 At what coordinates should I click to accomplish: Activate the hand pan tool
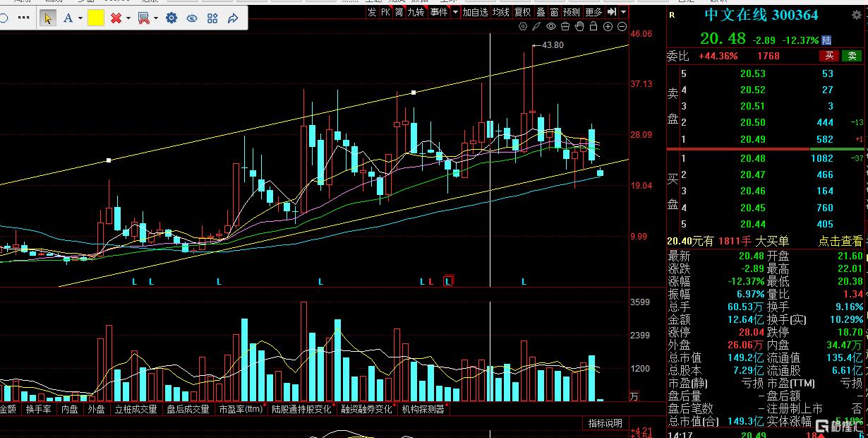(x=579, y=27)
